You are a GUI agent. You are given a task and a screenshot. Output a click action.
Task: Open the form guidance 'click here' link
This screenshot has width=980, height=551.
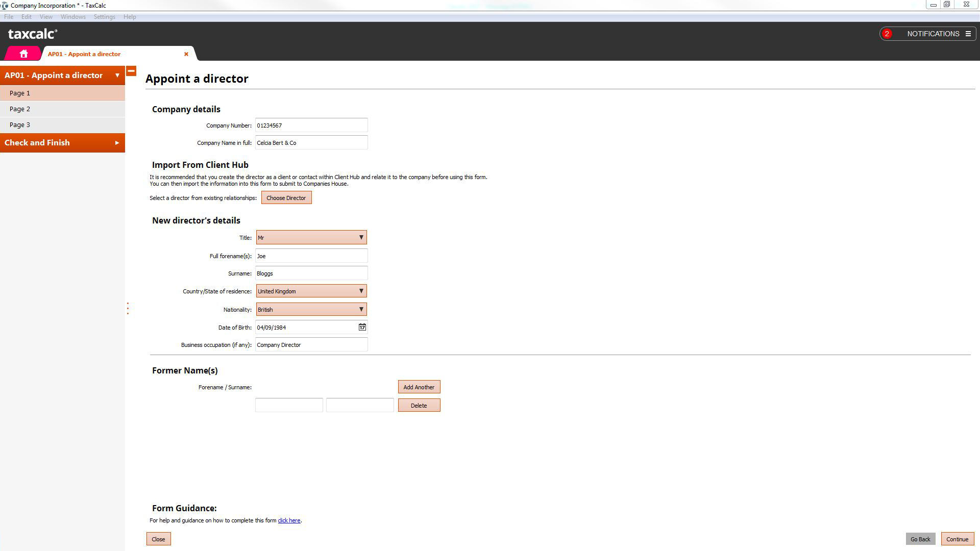coord(289,520)
